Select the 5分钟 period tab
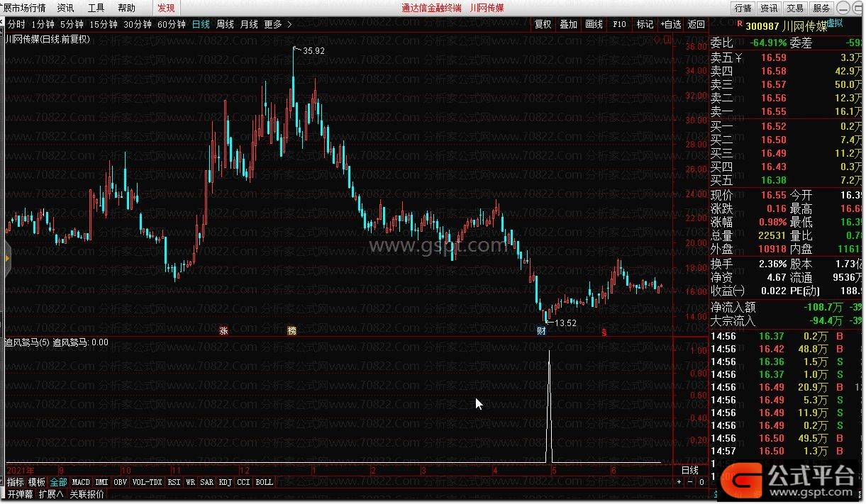Screen dimensions: 866x504 [72, 24]
